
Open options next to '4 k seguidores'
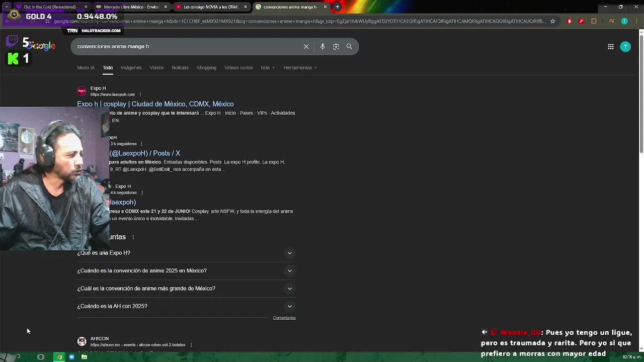(142, 193)
